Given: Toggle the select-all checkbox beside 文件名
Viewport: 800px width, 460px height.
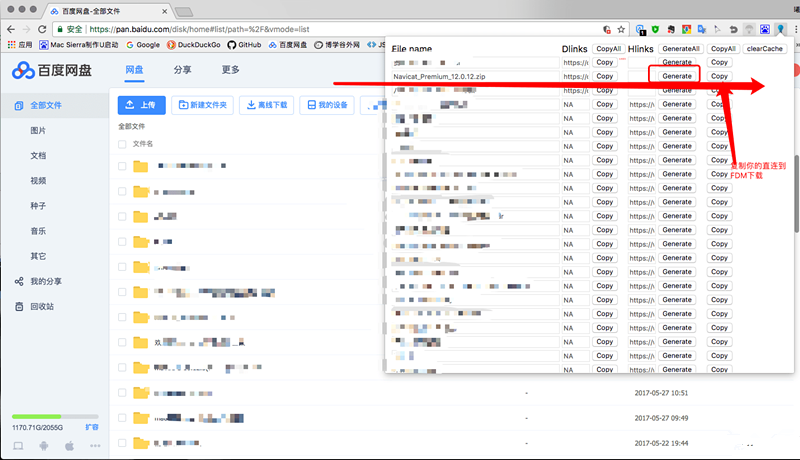Looking at the screenshot, I should [122, 144].
